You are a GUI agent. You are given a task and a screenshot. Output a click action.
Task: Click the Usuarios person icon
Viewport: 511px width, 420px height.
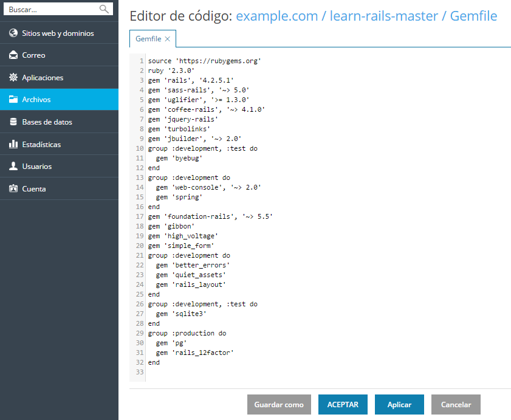pos(13,166)
